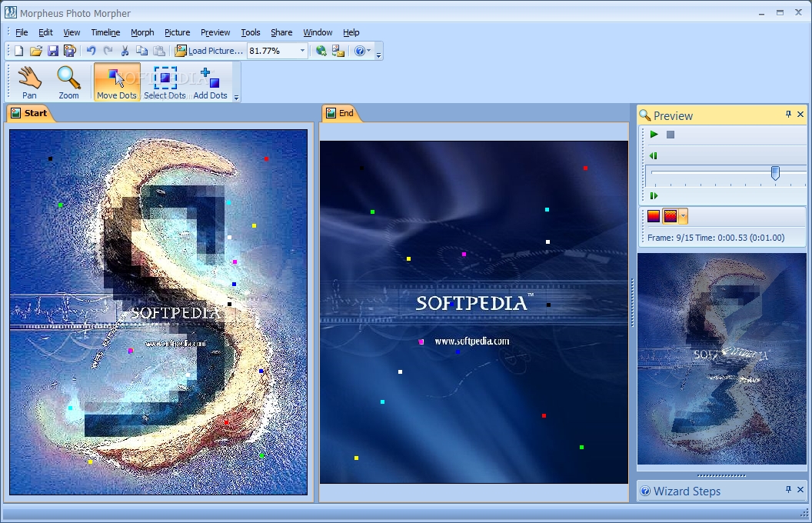This screenshot has height=523, width=812.
Task: Select the top-right red dot on End picture
Action: pos(585,168)
